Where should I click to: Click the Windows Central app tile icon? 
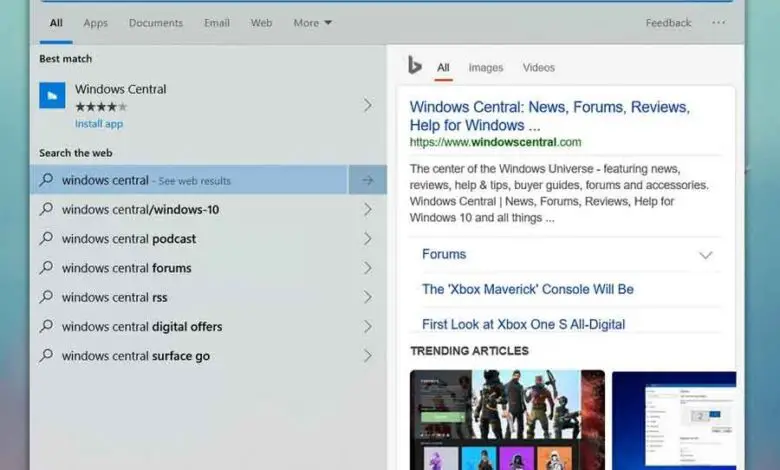[52, 95]
